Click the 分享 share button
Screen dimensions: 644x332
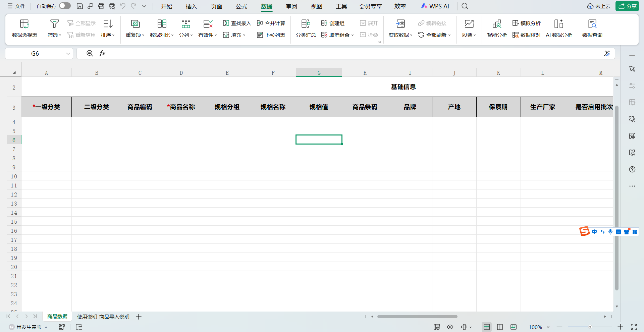pyautogui.click(x=627, y=6)
